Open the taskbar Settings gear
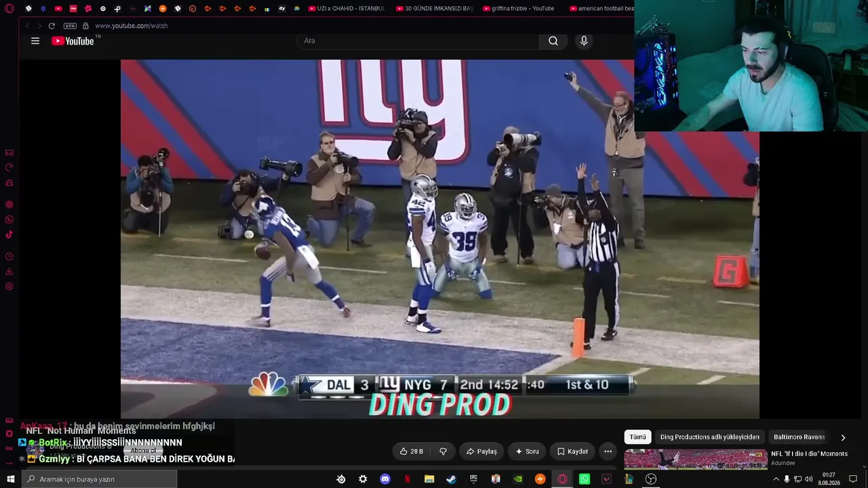Screen dimensions: 868x488 363,479
